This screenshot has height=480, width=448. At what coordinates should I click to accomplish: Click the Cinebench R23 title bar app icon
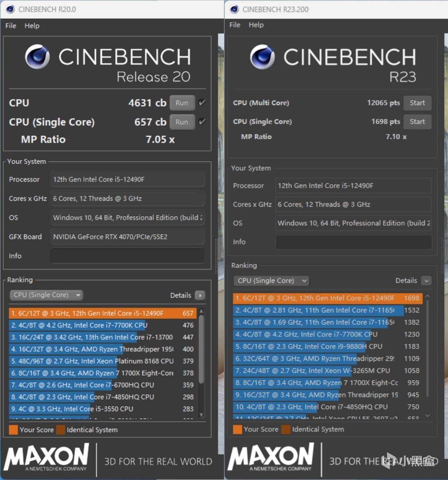tap(234, 9)
